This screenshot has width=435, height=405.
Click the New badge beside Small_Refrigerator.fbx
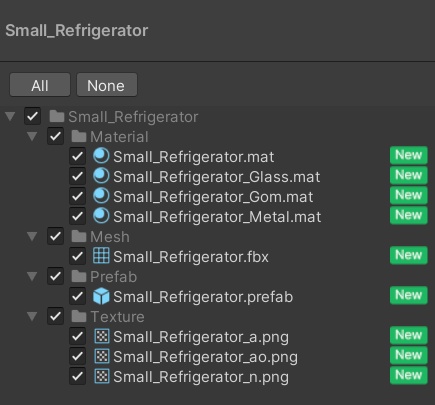tap(409, 255)
